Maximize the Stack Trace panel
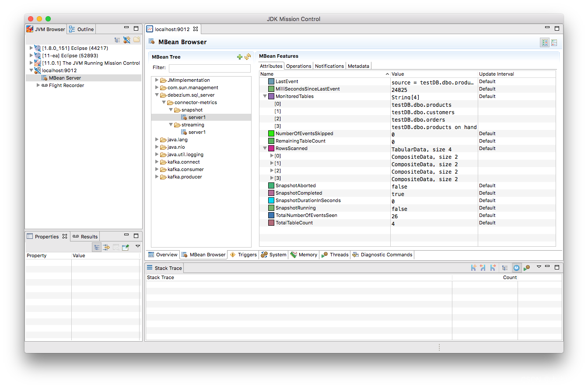The width and height of the screenshot is (588, 388). pyautogui.click(x=557, y=267)
